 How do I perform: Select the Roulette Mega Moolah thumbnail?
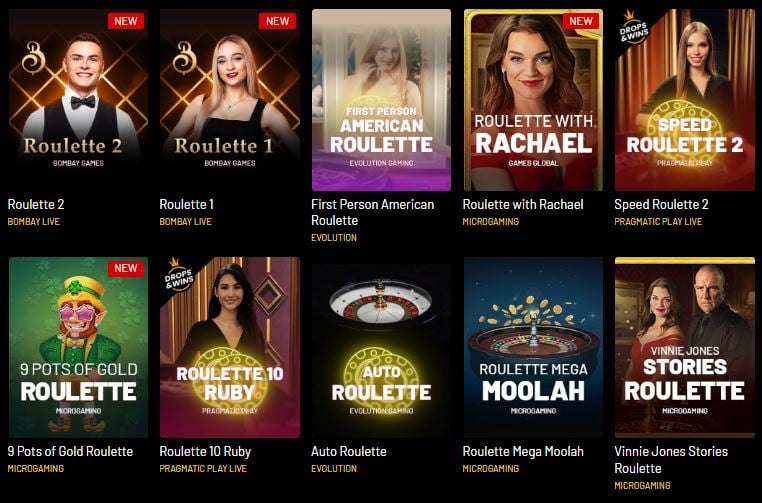pyautogui.click(x=533, y=347)
